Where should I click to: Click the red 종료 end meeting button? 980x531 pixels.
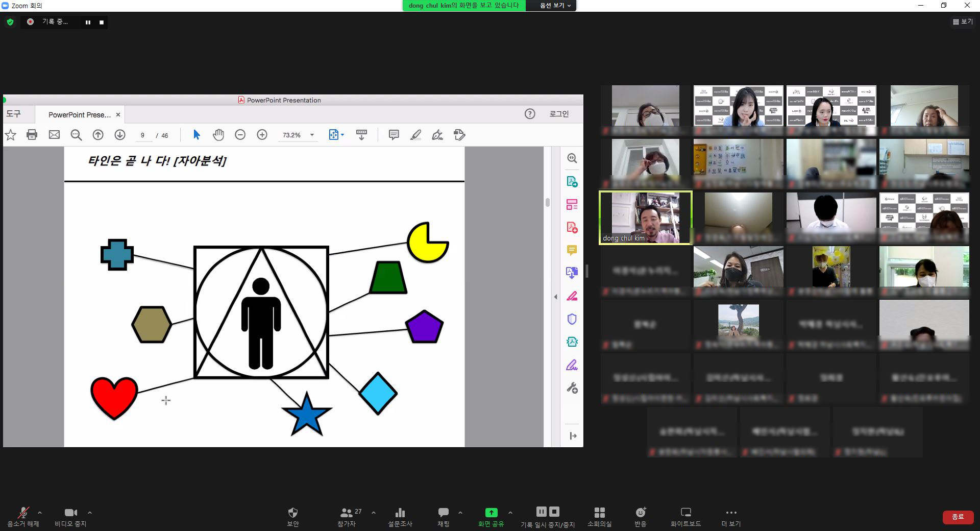(958, 517)
